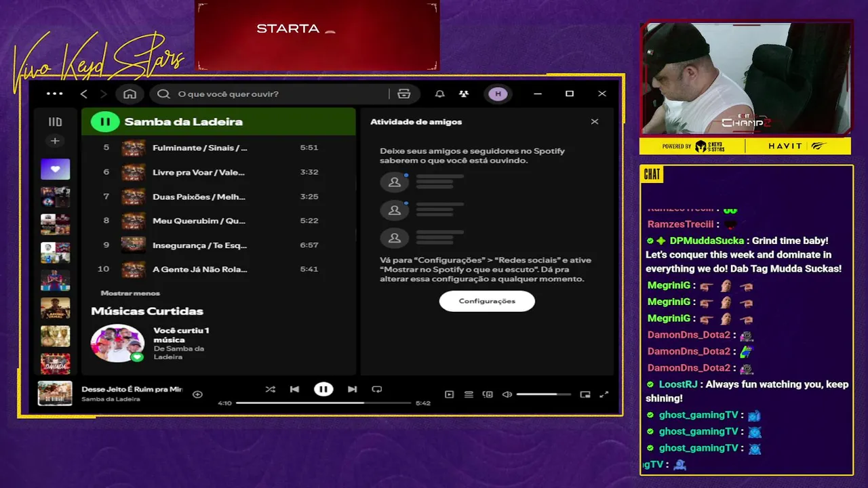Skip to previous track

point(294,389)
